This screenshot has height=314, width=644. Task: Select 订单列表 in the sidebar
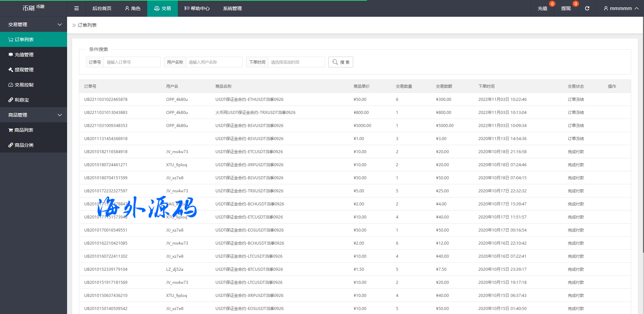point(24,40)
